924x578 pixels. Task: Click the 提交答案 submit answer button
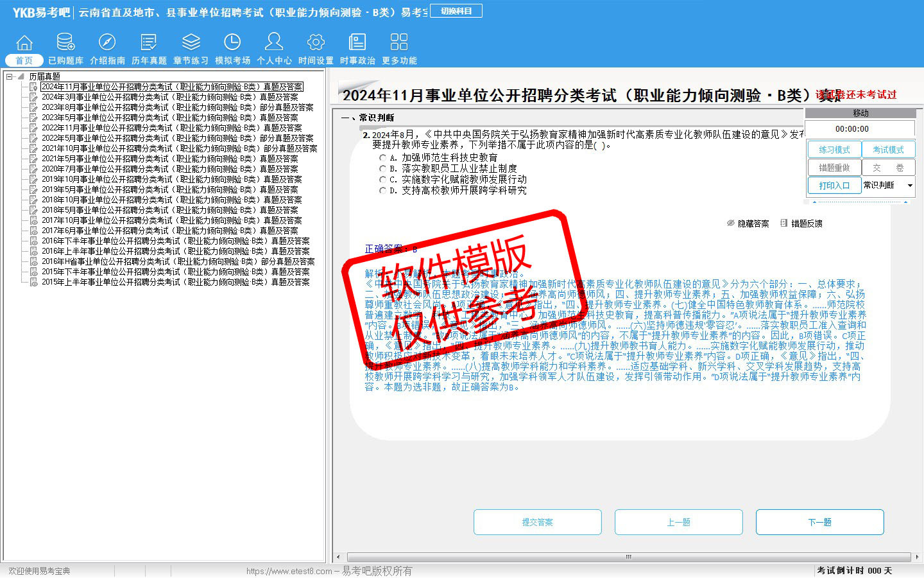pos(538,522)
